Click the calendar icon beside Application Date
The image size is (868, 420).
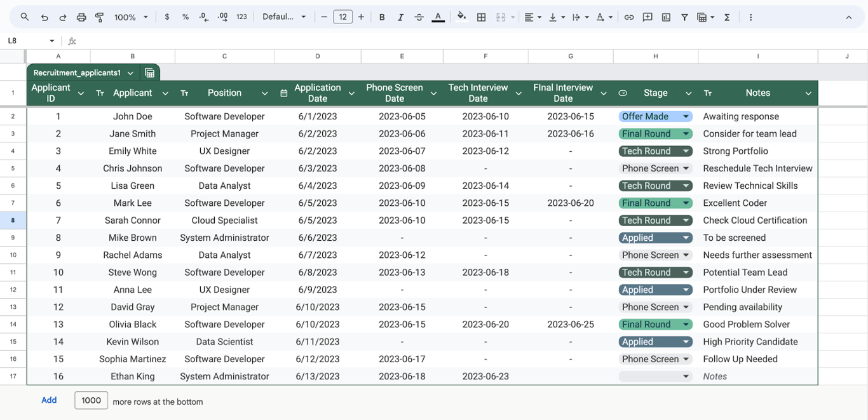tap(283, 93)
